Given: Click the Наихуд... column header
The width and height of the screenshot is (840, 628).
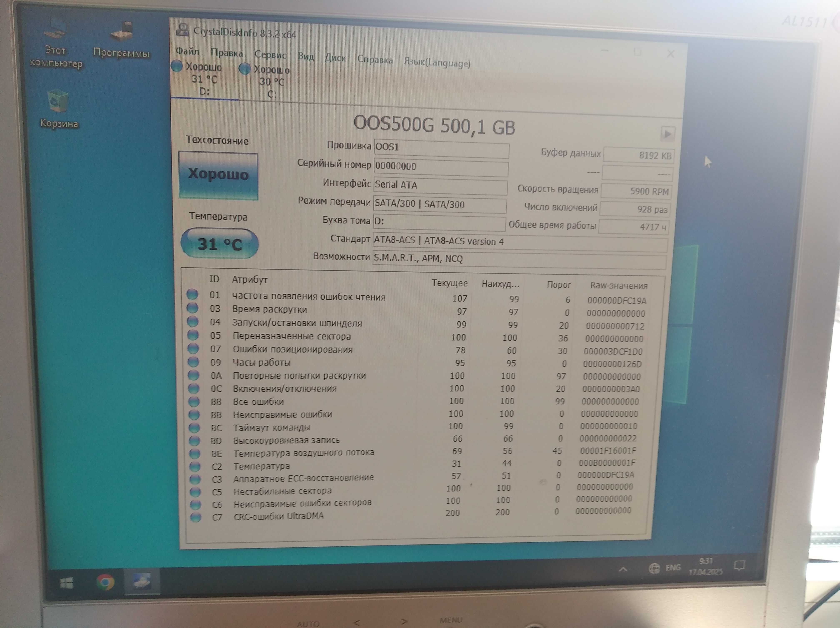Looking at the screenshot, I should click(500, 284).
